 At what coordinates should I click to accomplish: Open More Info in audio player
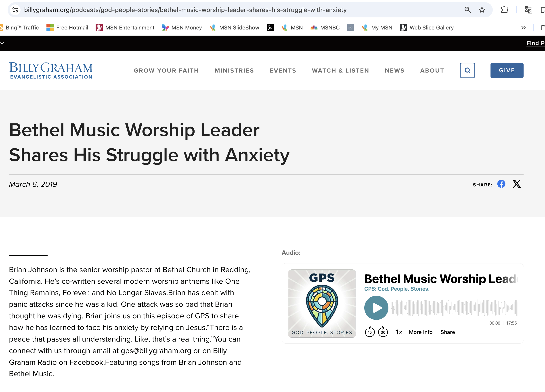point(421,332)
